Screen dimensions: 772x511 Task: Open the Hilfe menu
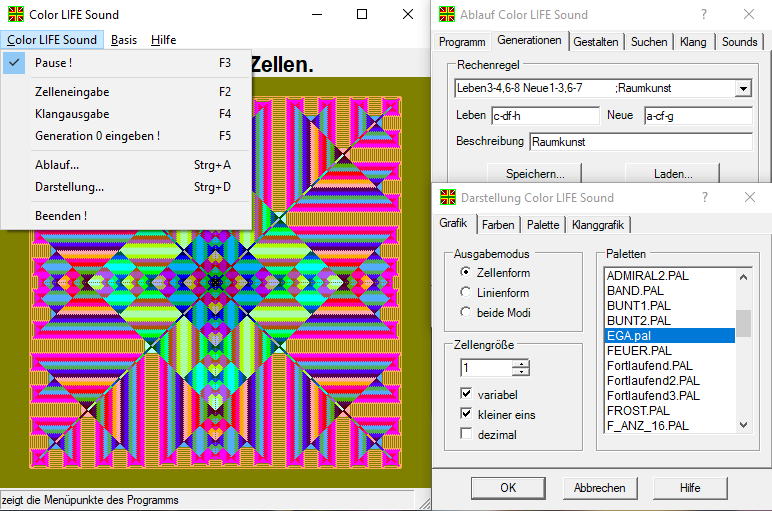tap(163, 40)
